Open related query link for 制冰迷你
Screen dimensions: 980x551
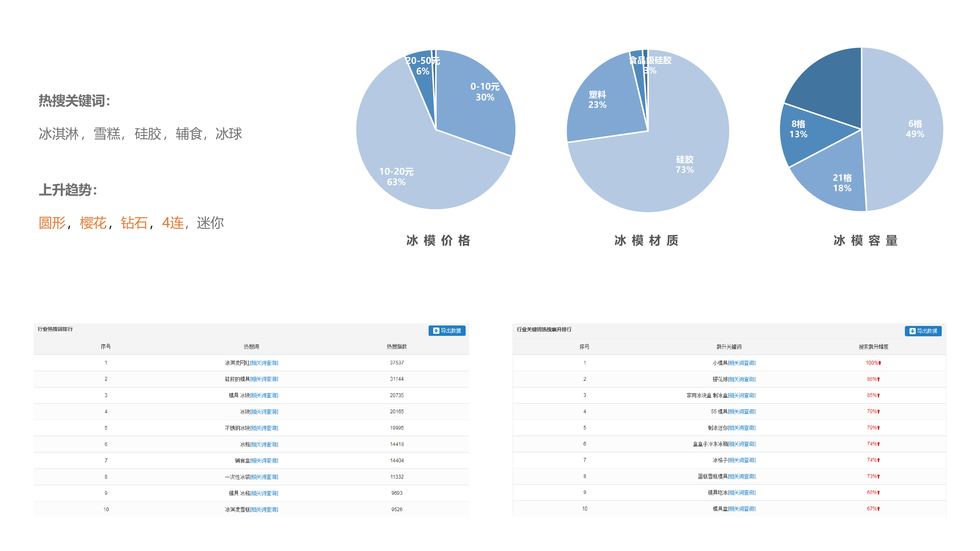(742, 428)
